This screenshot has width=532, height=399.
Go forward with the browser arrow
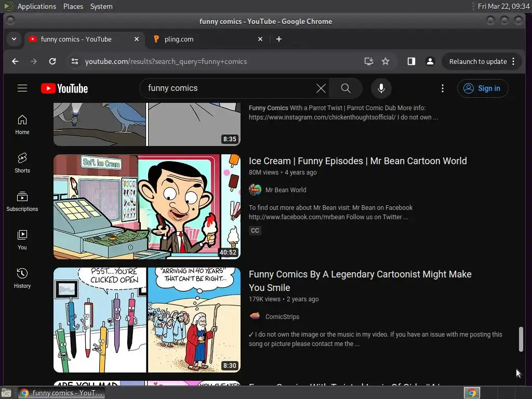pos(34,61)
